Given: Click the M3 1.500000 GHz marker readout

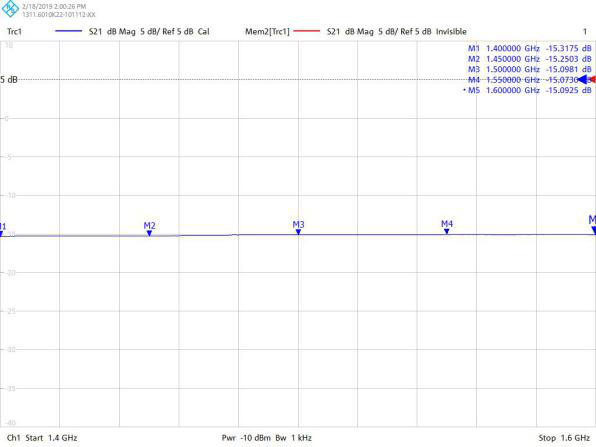Looking at the screenshot, I should click(x=529, y=69).
